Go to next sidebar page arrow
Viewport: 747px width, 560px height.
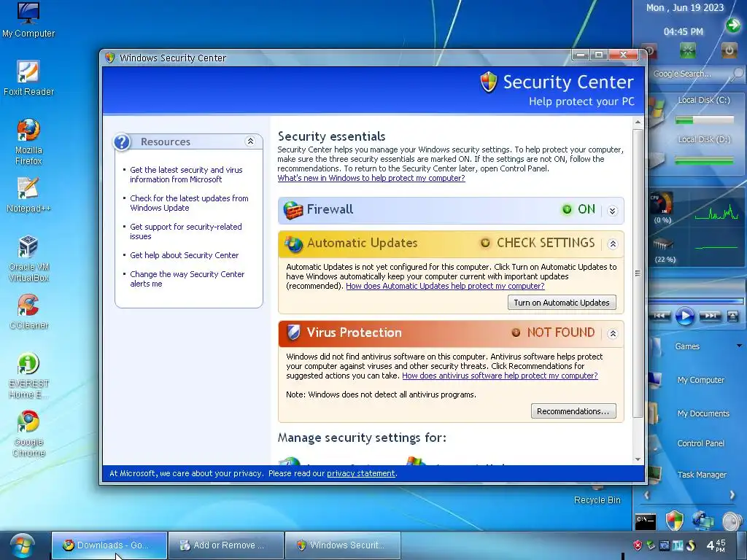coord(732,495)
